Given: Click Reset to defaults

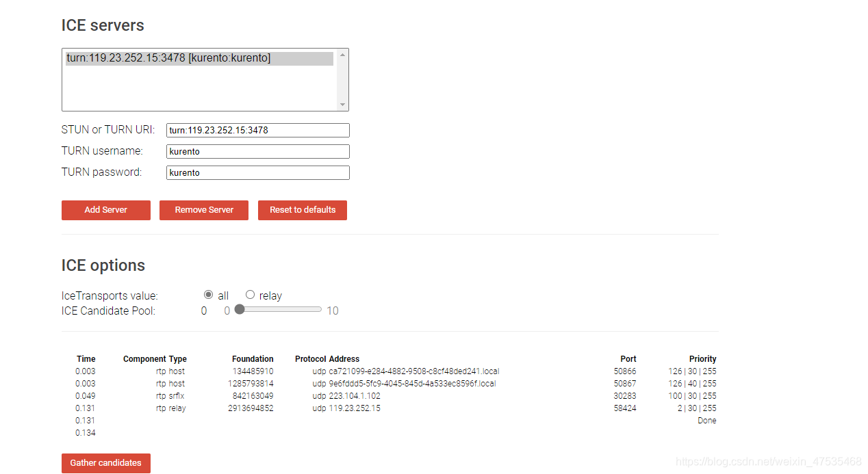Looking at the screenshot, I should 303,210.
